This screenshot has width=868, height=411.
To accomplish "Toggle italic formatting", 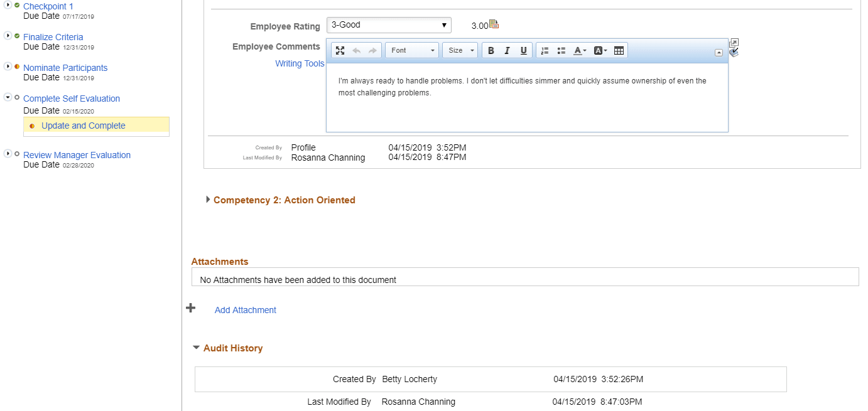I will 507,51.
